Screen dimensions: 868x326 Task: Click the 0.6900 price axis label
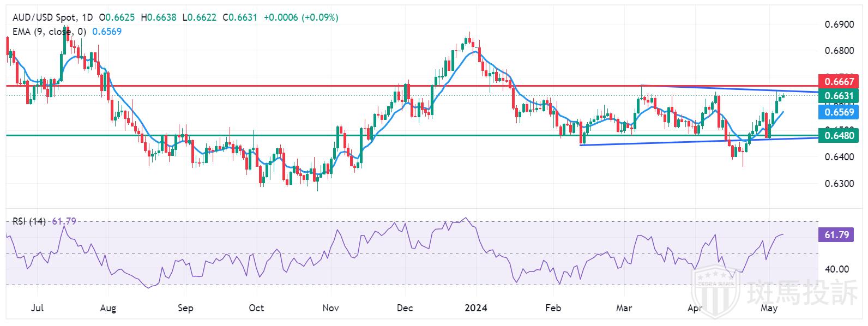point(839,25)
